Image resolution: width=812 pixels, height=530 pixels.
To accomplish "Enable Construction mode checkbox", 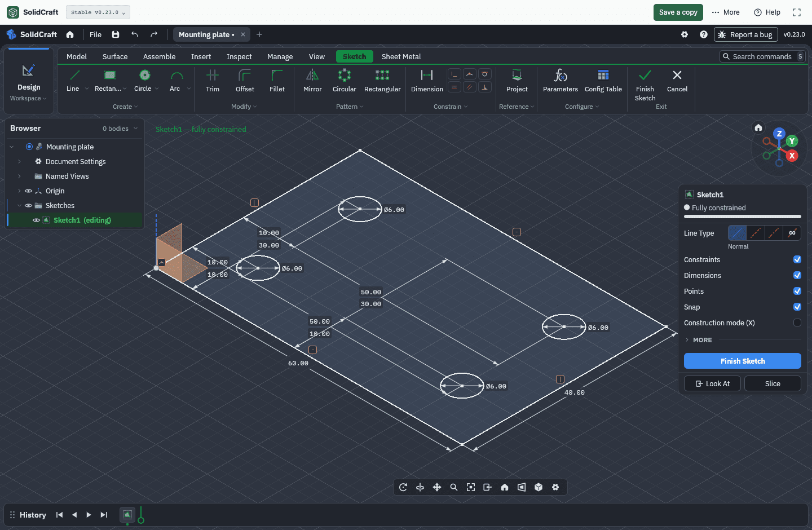I will click(797, 323).
